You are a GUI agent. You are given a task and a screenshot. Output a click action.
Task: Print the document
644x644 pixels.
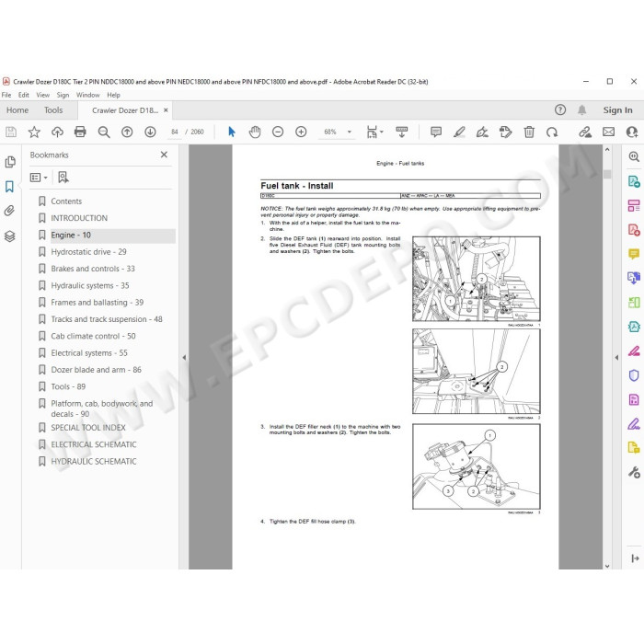pos(80,132)
